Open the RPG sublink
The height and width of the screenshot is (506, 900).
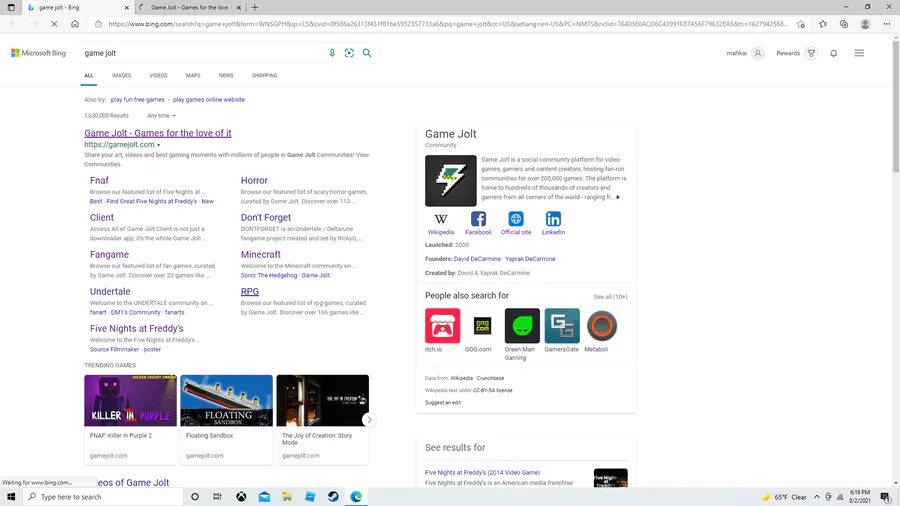(250, 291)
